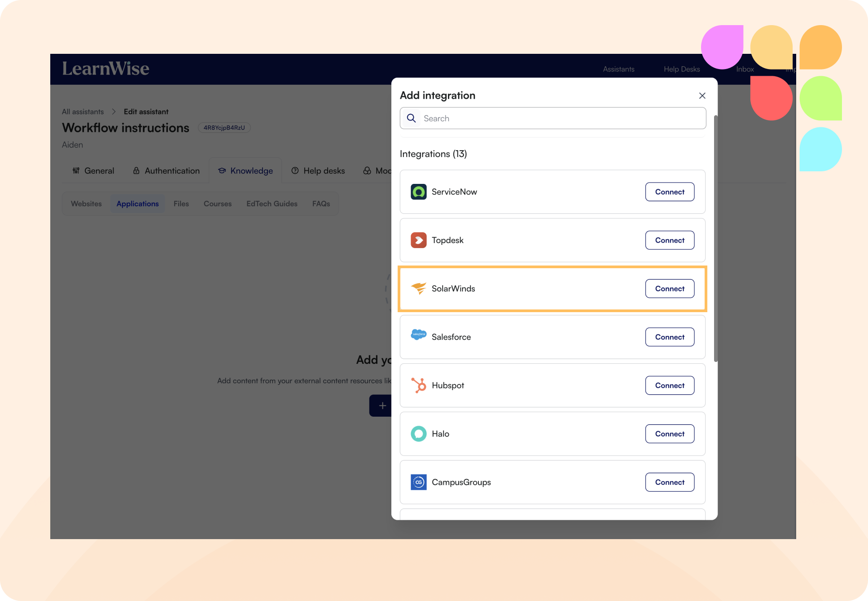Connect the CampusGroups integration
Image resolution: width=868 pixels, height=601 pixels.
coord(669,483)
